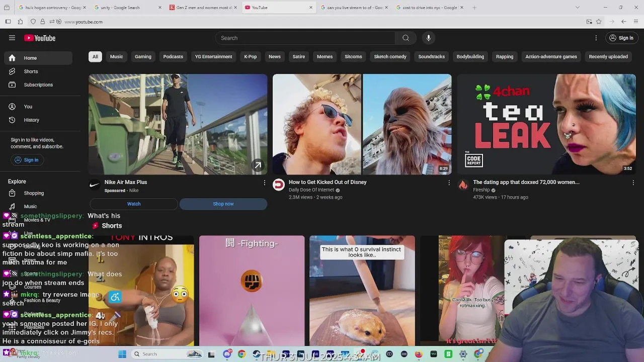
Task: Open options menu for Nike Air Max Plus
Action: (265, 183)
